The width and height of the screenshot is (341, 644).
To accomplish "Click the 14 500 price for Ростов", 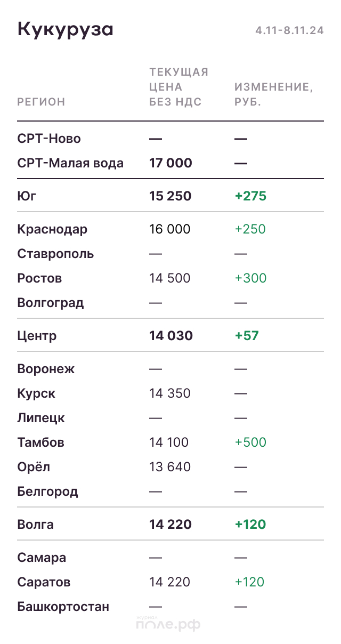I will pyautogui.click(x=170, y=278).
